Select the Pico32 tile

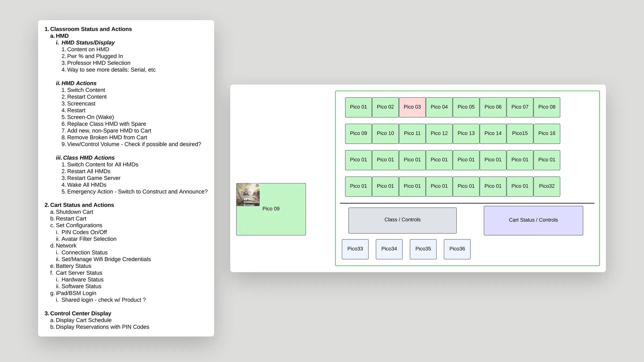pos(547,186)
